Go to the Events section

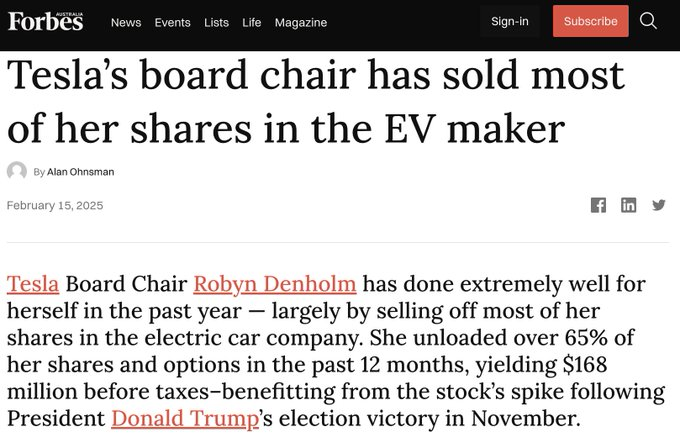pos(172,22)
